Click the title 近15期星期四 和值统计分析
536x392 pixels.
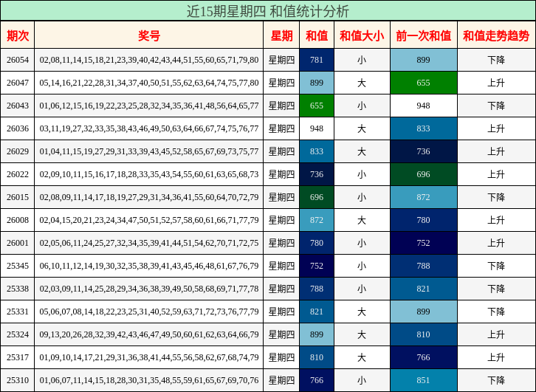[x=268, y=11]
